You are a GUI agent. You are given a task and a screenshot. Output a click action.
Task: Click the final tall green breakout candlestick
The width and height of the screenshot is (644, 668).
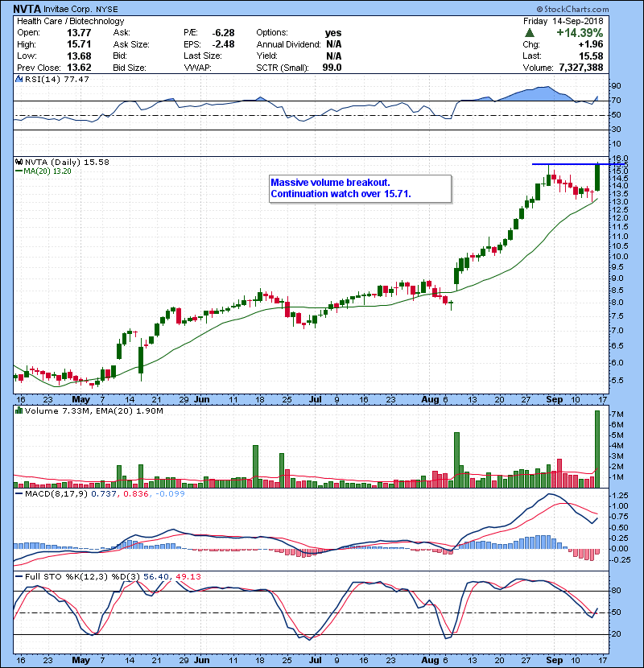(597, 177)
